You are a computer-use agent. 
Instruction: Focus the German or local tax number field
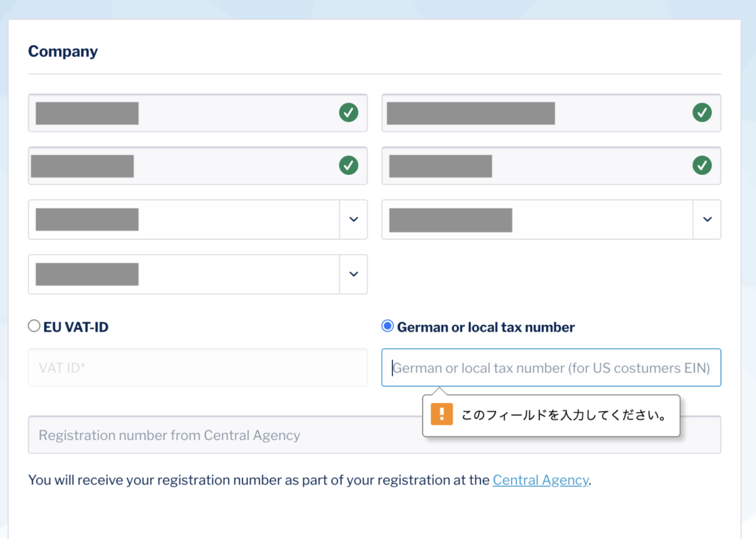point(551,368)
